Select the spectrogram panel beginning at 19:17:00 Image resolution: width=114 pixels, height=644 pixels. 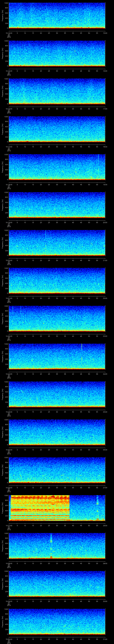coord(57,129)
